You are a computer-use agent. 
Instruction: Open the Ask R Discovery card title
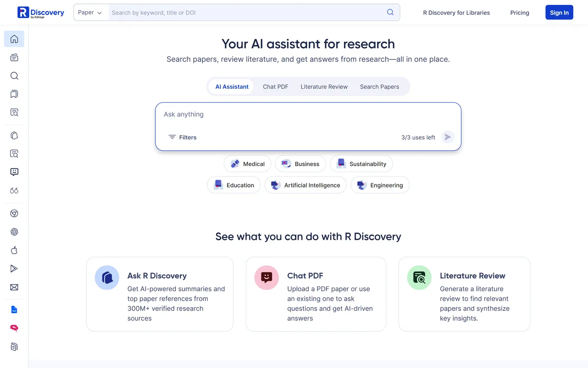157,276
